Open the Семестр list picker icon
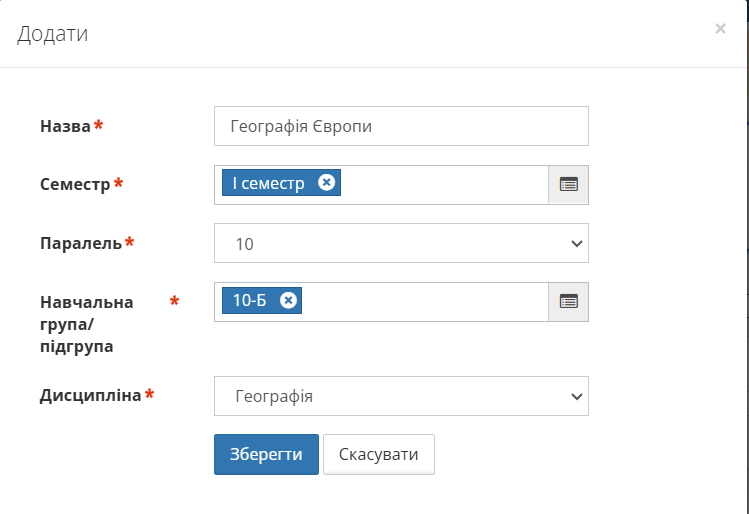This screenshot has width=749, height=514. coord(568,184)
